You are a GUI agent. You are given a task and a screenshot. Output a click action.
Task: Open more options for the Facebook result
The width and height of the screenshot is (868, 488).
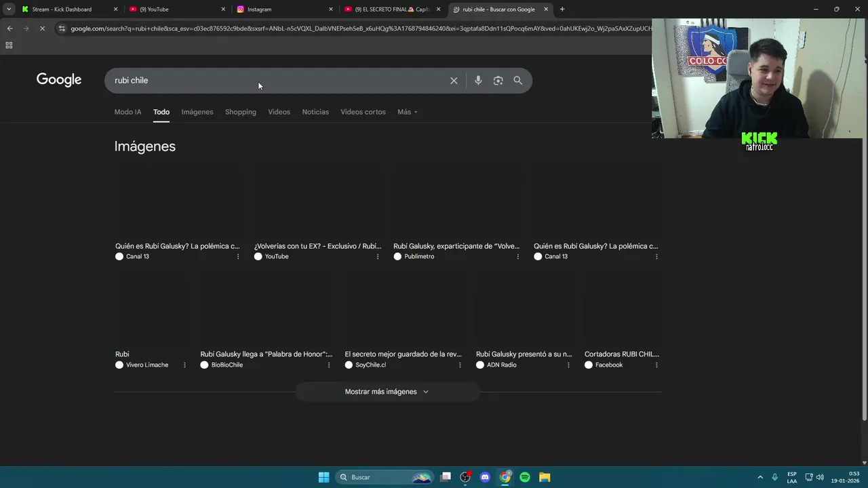tap(656, 365)
